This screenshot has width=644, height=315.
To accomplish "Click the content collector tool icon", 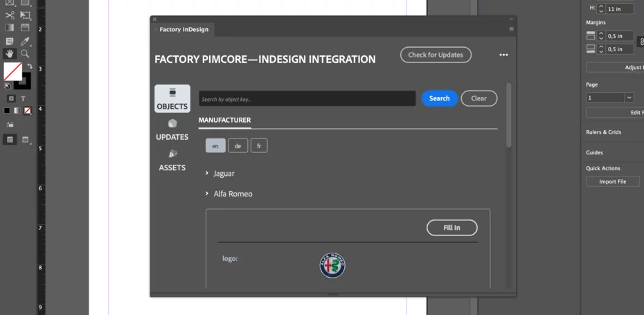I will pyautogui.click(x=10, y=125).
